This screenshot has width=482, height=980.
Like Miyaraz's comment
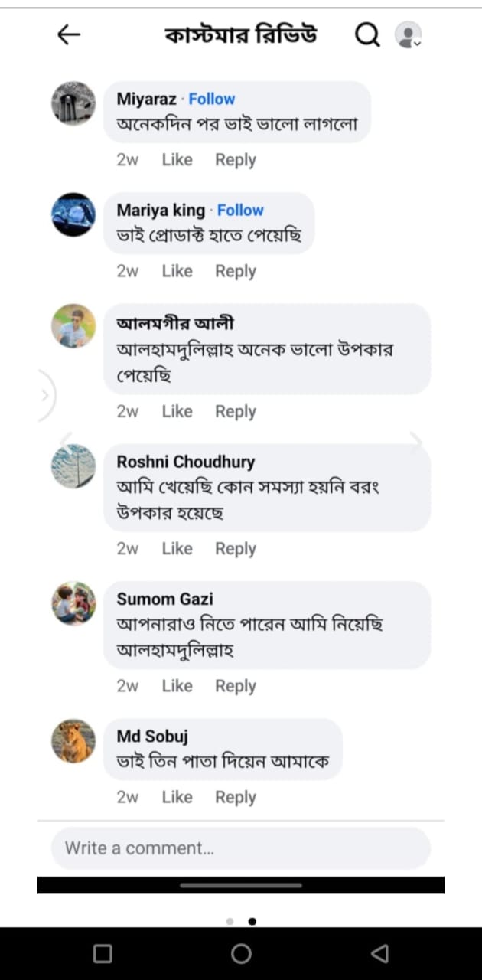[177, 159]
